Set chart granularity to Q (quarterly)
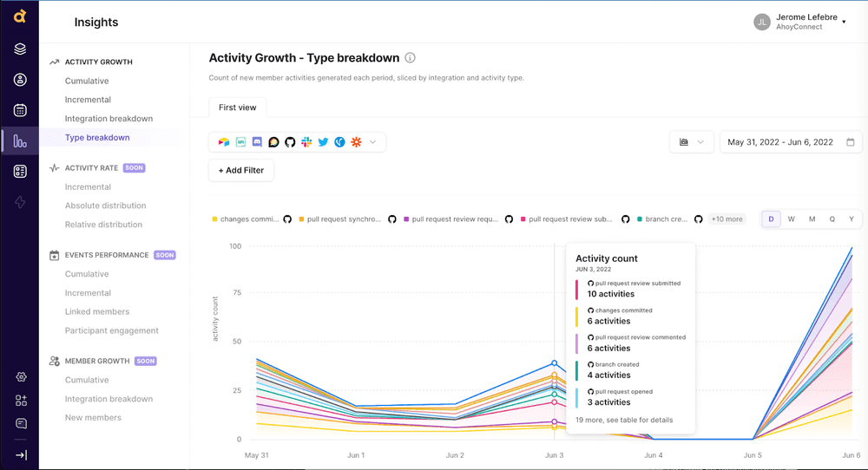The width and height of the screenshot is (868, 470). [x=832, y=219]
